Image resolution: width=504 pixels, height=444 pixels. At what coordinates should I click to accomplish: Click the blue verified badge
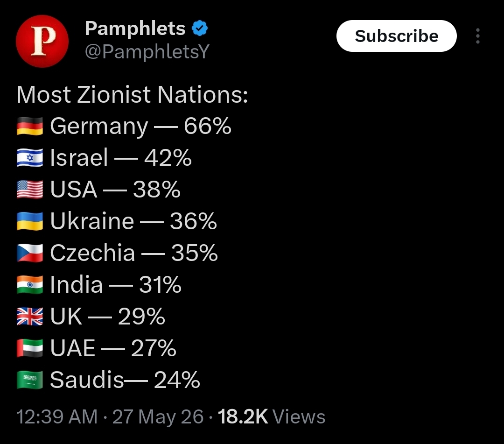click(200, 28)
